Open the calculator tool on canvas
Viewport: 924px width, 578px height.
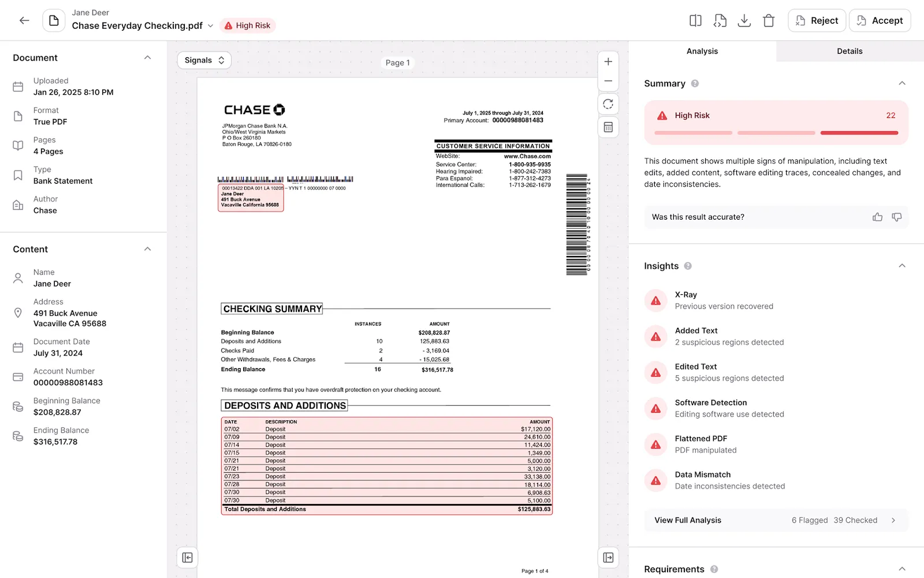point(608,127)
